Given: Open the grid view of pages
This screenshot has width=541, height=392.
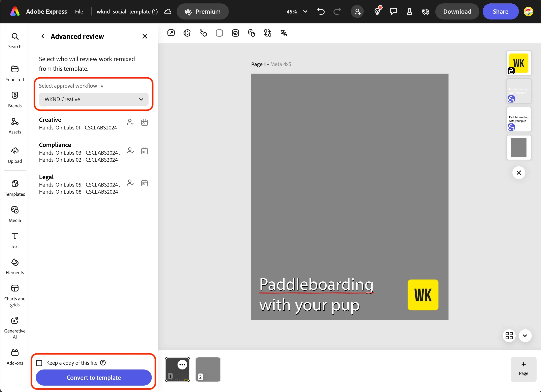Looking at the screenshot, I should (509, 336).
